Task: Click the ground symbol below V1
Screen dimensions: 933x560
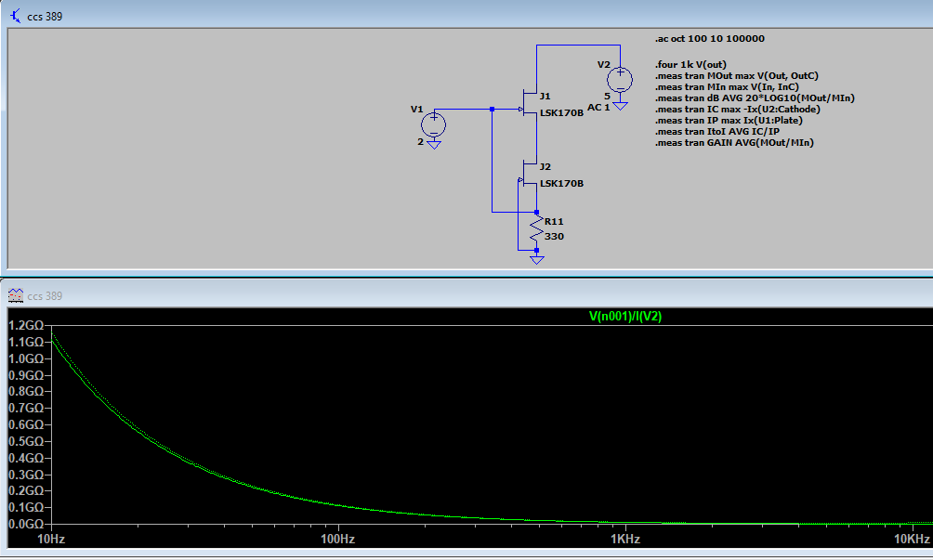Action: tap(433, 144)
